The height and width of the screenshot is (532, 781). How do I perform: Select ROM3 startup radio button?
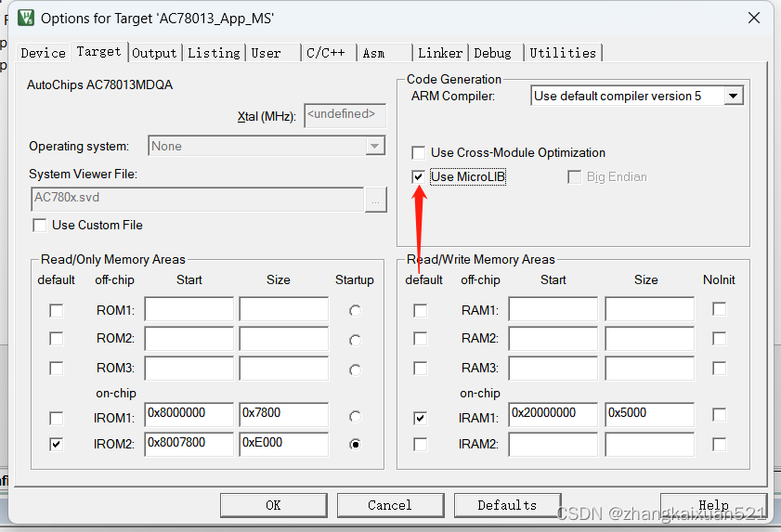[355, 370]
